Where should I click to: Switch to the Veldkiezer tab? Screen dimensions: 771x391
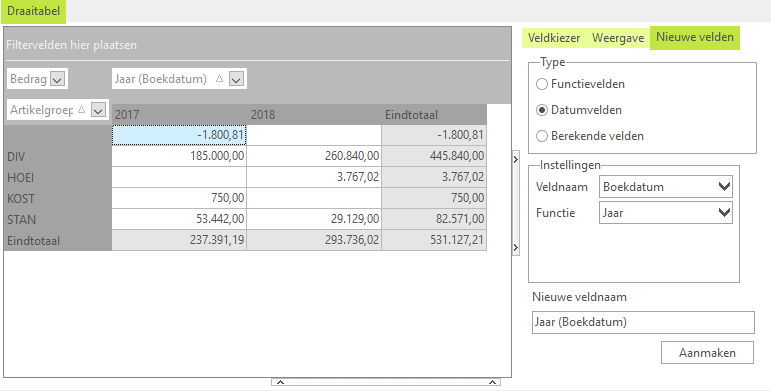pyautogui.click(x=554, y=38)
